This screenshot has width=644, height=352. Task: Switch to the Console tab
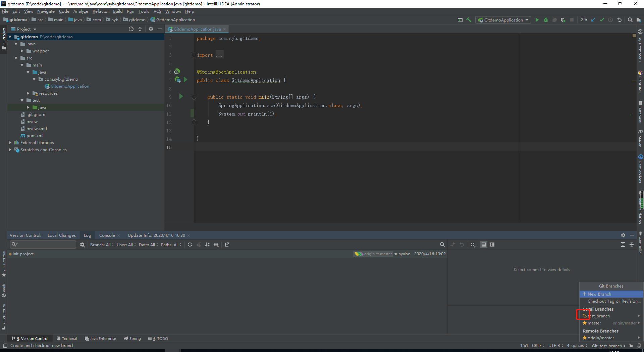pos(107,235)
